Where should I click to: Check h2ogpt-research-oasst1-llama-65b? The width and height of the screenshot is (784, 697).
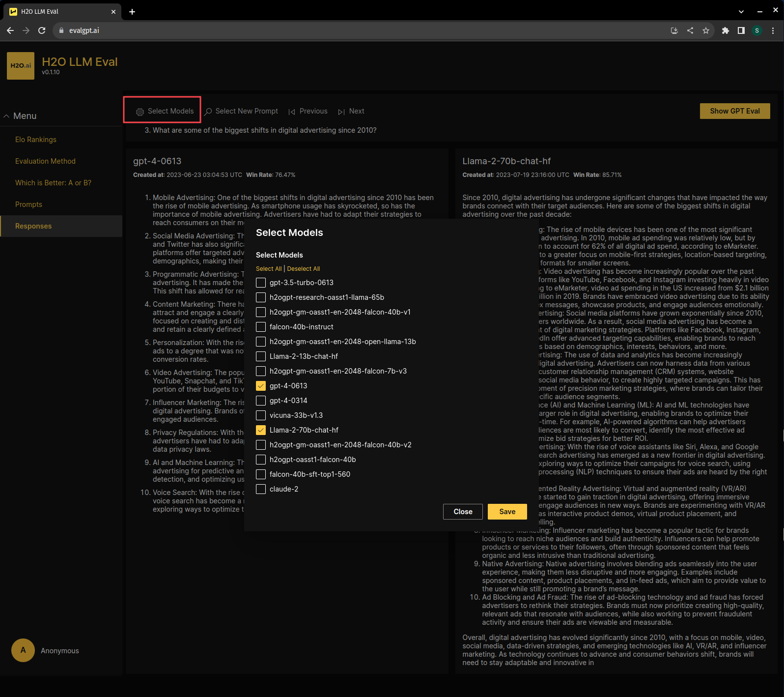pos(261,297)
